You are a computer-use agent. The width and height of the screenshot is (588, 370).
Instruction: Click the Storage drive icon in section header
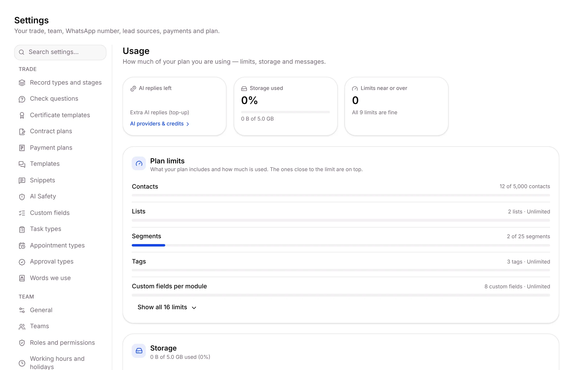(x=139, y=351)
